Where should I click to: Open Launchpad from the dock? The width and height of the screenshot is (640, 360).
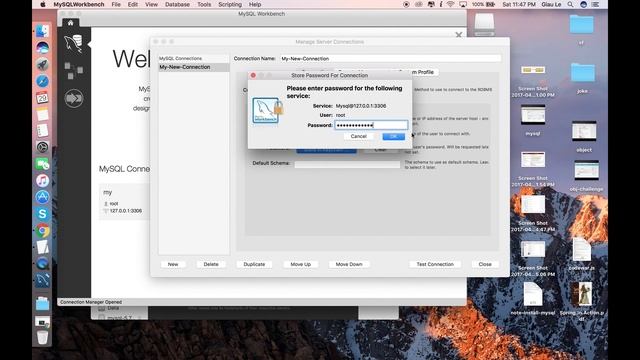pos(42,64)
